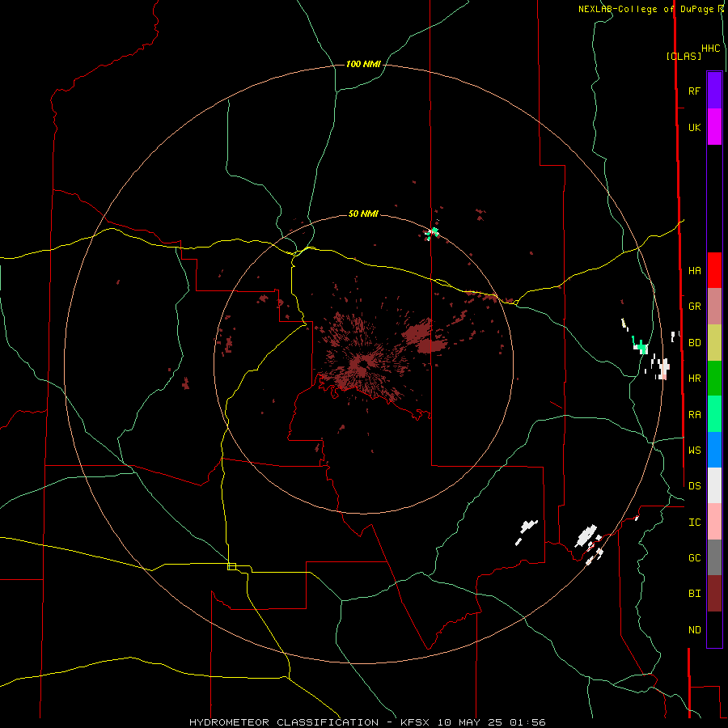Click the blue WS color swatch
Image resolution: width=728 pixels, height=728 pixels.
[714, 450]
